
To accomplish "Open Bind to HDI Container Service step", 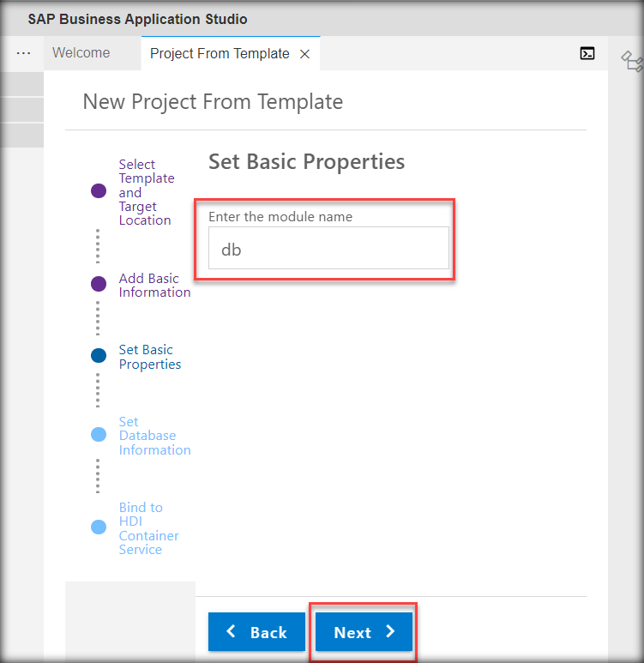I will pyautogui.click(x=148, y=528).
